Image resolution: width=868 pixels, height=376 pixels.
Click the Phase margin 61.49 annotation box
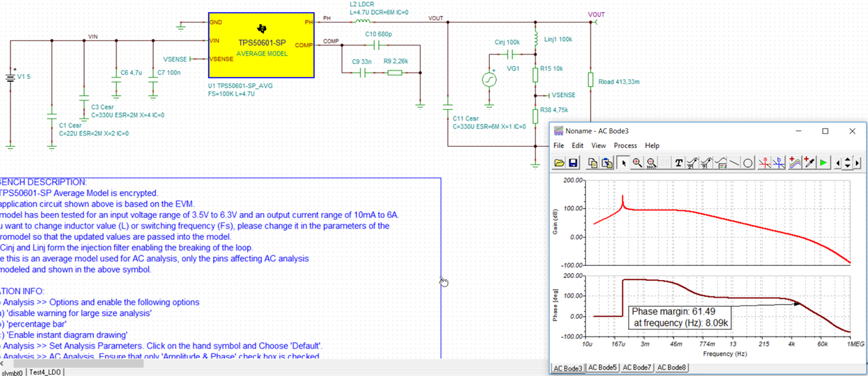click(x=680, y=317)
